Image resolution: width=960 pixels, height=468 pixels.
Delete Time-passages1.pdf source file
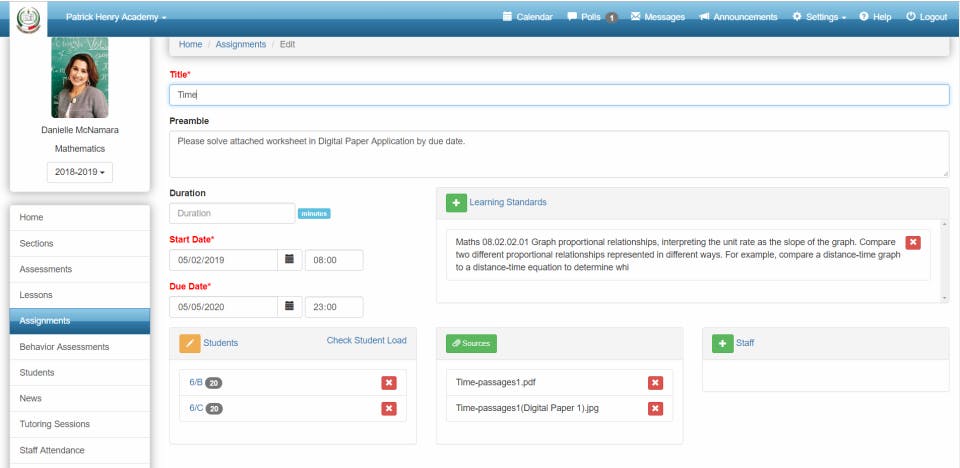pos(655,383)
